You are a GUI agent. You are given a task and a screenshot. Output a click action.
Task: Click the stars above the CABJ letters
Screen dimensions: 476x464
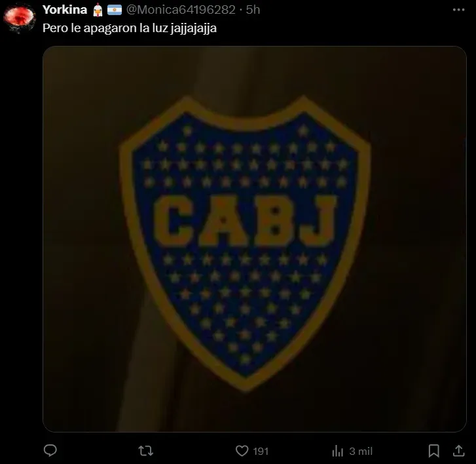click(246, 156)
